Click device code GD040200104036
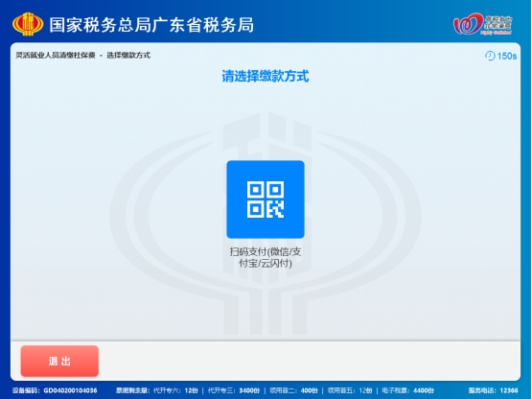The width and height of the screenshot is (532, 399). pyautogui.click(x=70, y=390)
